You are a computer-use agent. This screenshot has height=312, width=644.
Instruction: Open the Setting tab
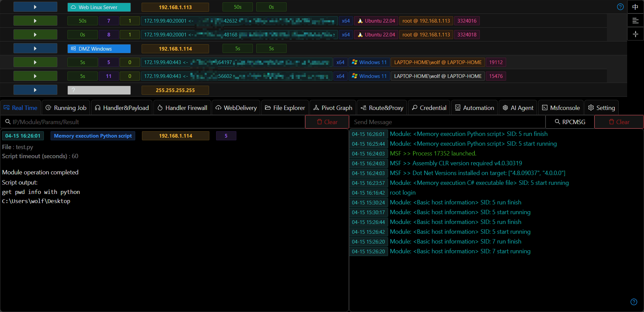[602, 108]
